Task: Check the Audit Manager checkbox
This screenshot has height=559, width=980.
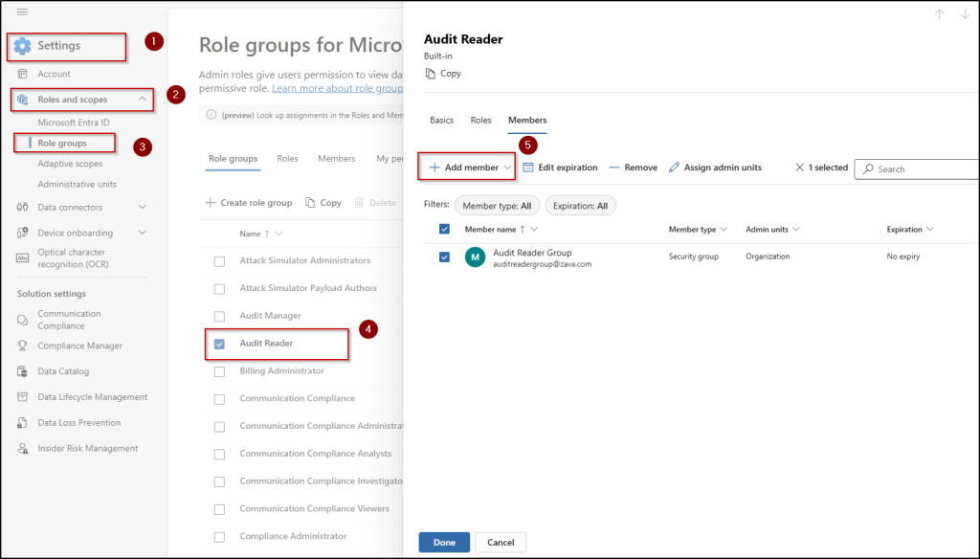Action: (x=219, y=317)
